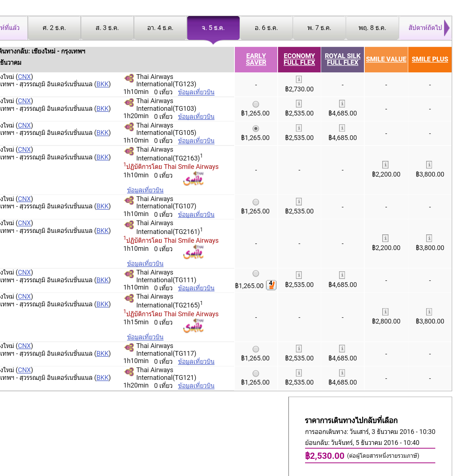The image size is (462, 476).
Task: Switch to the อา. 4 ธ.ค. date tab
Action: click(160, 28)
